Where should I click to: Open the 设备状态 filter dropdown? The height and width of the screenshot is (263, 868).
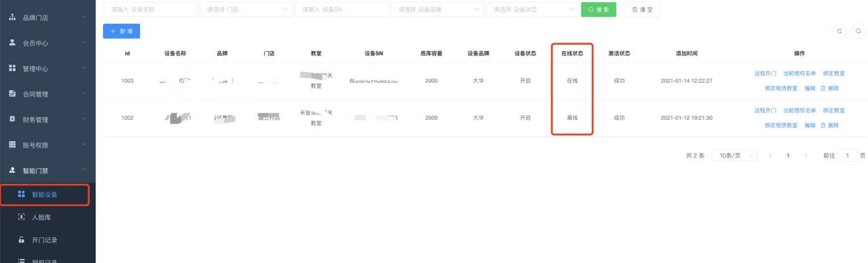coord(533,10)
